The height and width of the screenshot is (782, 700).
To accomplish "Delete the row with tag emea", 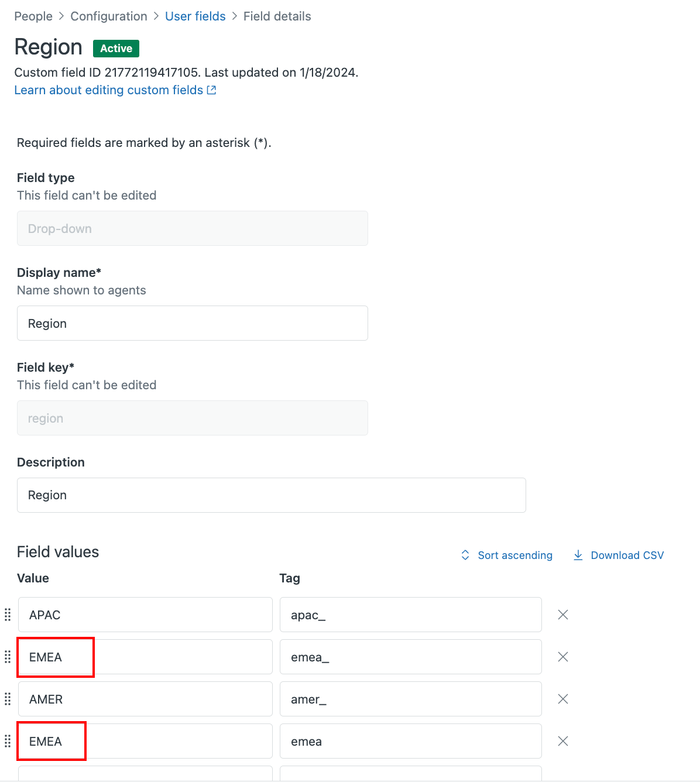I will tap(563, 741).
